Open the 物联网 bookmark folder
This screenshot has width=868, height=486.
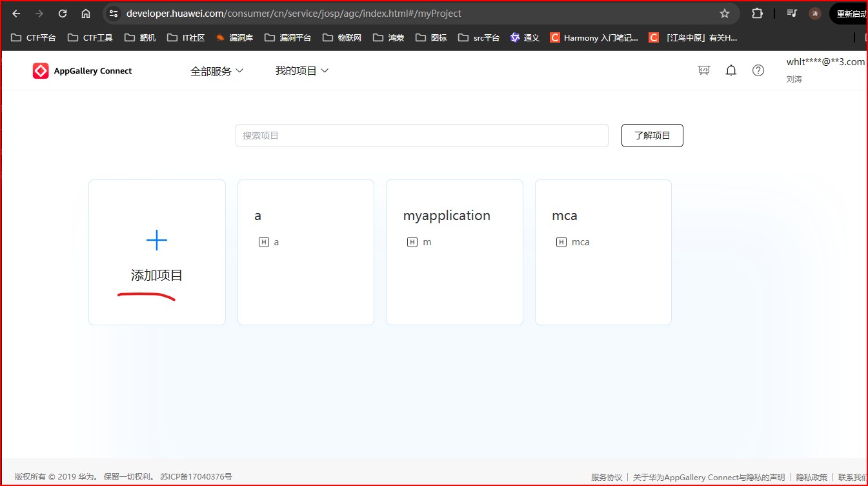342,38
